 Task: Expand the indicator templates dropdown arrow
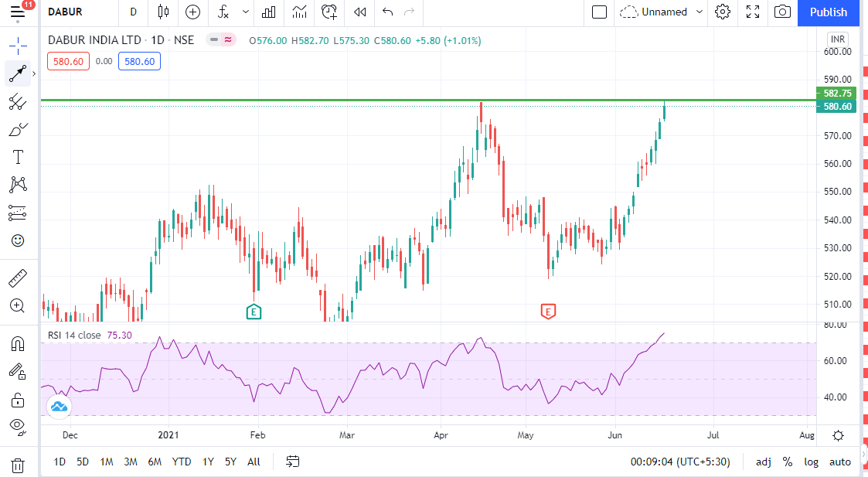(x=246, y=12)
